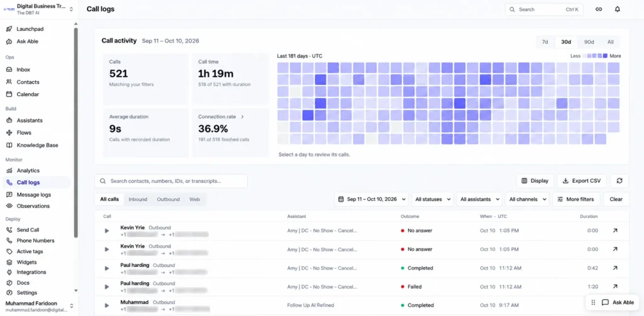Screen dimensions: 644x316
Task: Open the date range Sep 11 – Oct 10 dropdown
Action: point(371,199)
